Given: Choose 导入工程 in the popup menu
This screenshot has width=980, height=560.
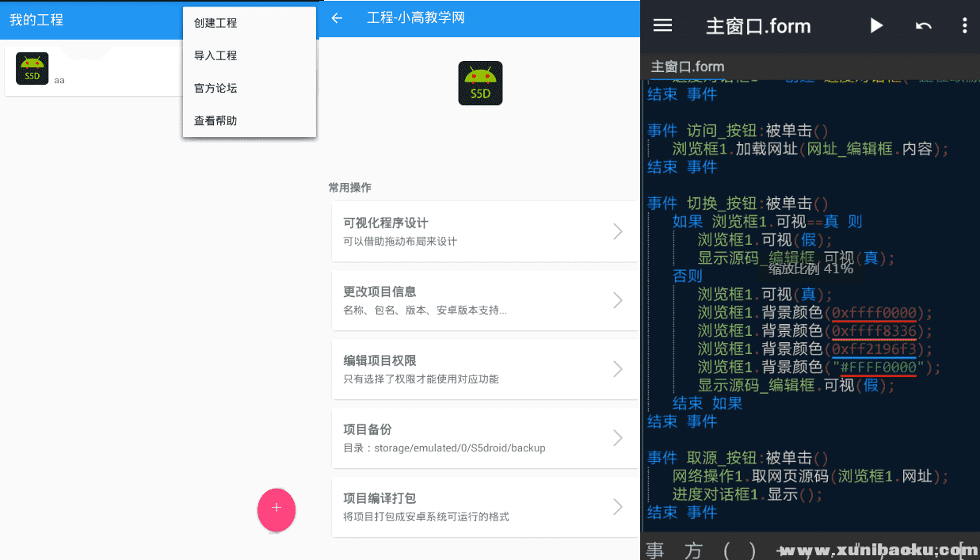Looking at the screenshot, I should click(x=215, y=55).
